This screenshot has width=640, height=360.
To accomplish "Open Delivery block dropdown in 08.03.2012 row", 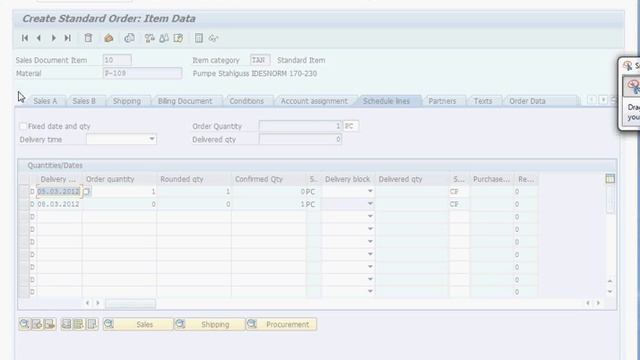I will pos(370,204).
